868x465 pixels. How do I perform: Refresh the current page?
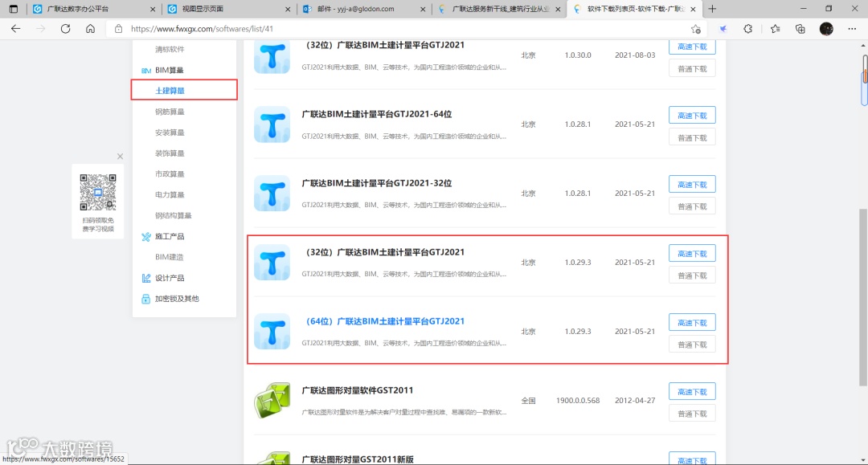pos(65,29)
